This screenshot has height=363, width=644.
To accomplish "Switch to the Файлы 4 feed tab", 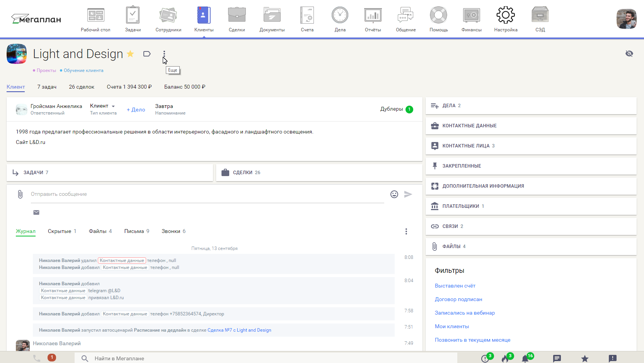I will click(100, 231).
